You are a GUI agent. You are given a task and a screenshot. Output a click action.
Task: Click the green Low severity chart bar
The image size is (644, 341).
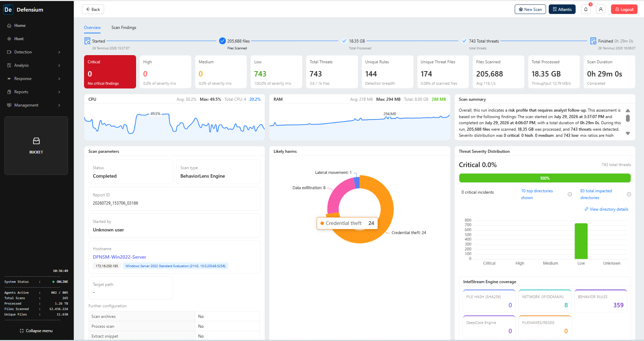(x=581, y=241)
